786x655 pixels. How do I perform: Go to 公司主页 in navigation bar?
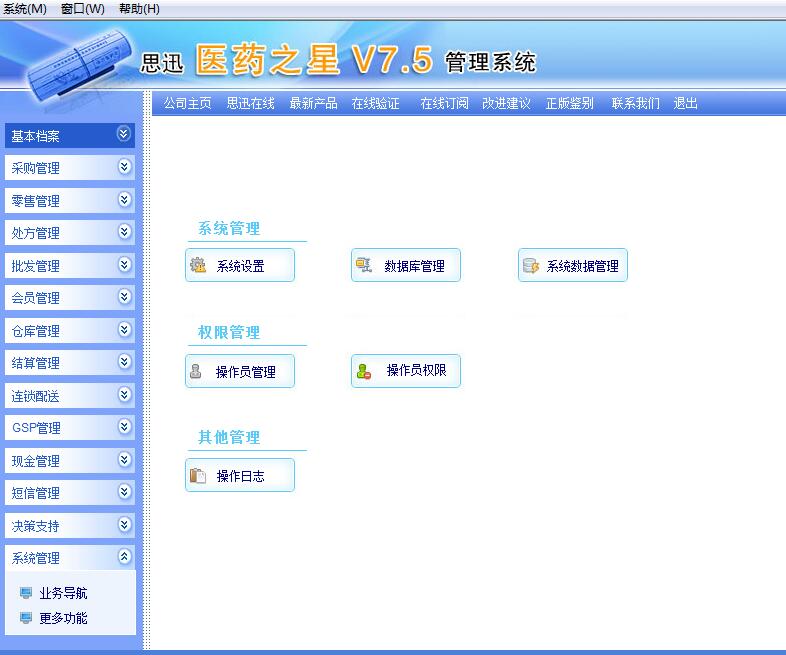pos(187,103)
